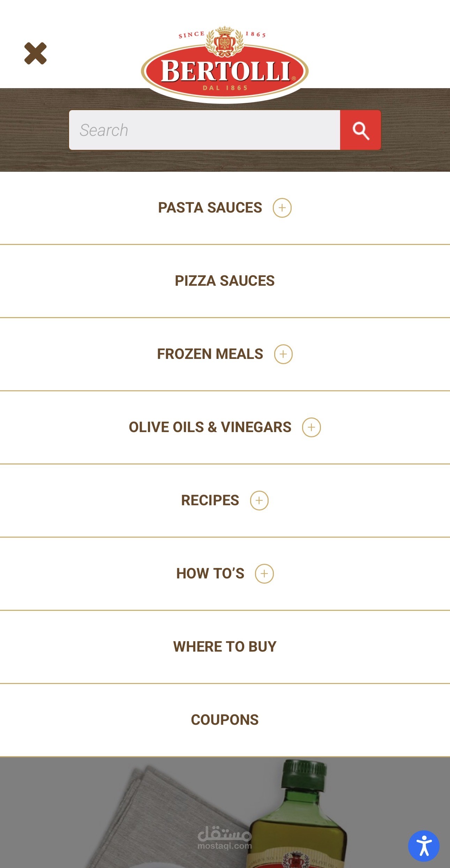Open the Where To Buy link
The width and height of the screenshot is (450, 868).
click(225, 647)
